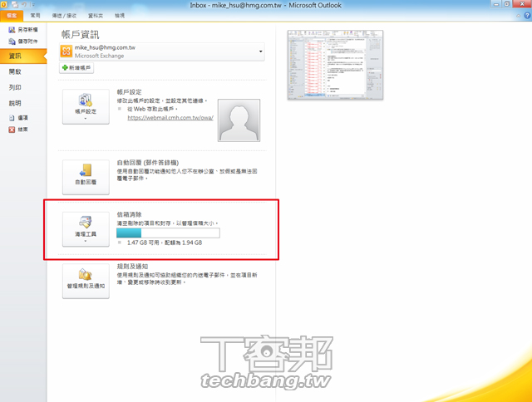Click the 信箱清除 section title
This screenshot has width=532, height=402.
point(130,214)
